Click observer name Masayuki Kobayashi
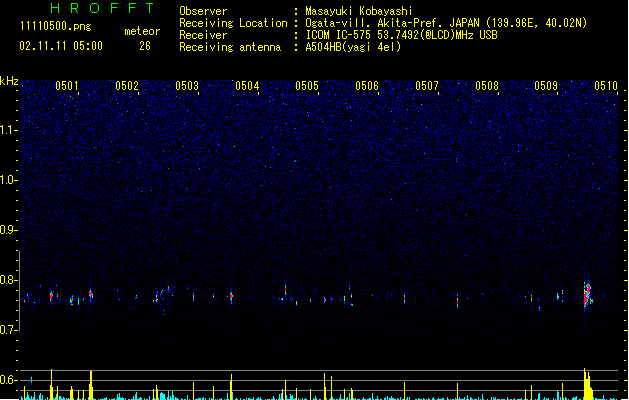Screen dimensions: 629x400 pos(359,11)
